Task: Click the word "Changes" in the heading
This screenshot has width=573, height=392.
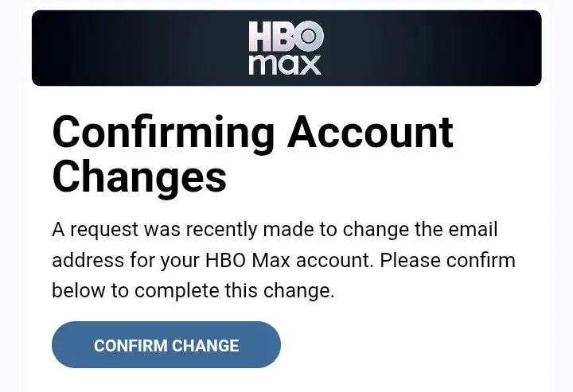Action: 139,180
